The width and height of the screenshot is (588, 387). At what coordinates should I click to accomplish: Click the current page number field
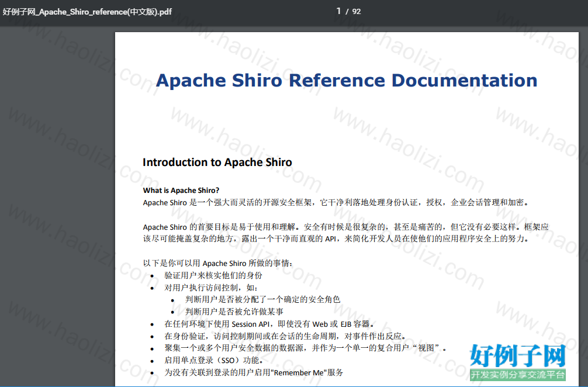(x=338, y=11)
